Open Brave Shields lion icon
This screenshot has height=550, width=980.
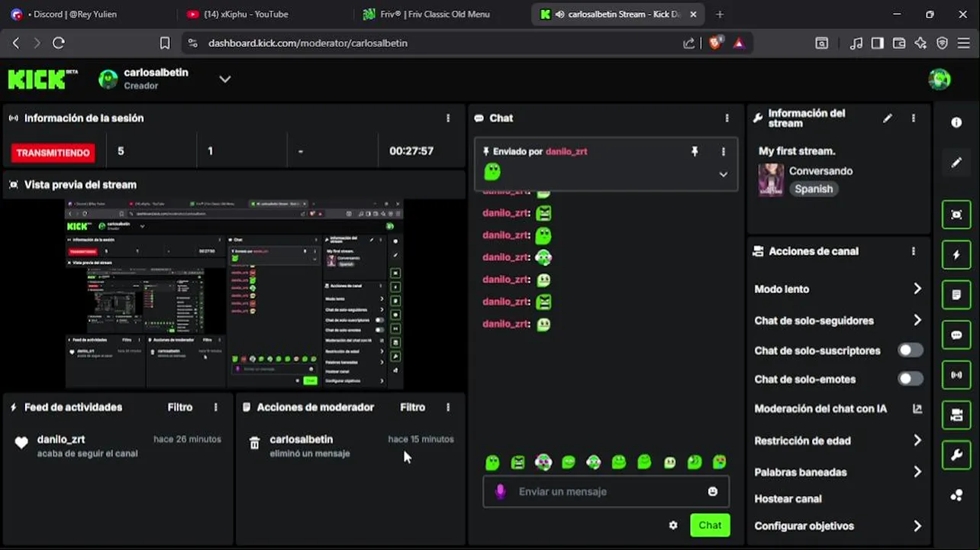pyautogui.click(x=715, y=44)
